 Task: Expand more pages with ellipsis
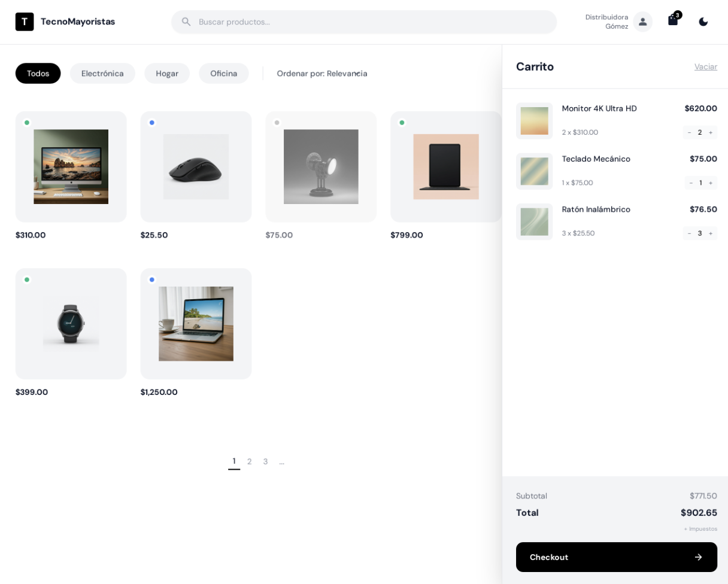(x=281, y=461)
